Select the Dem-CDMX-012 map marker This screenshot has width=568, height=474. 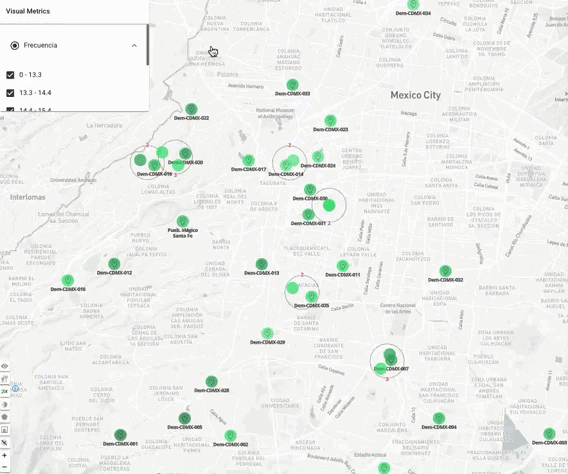(114, 264)
